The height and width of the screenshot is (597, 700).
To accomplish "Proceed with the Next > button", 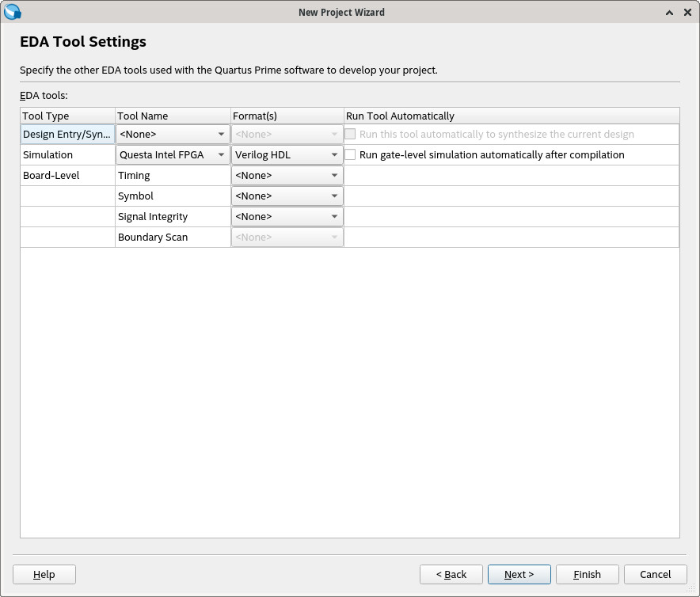I will coord(519,574).
